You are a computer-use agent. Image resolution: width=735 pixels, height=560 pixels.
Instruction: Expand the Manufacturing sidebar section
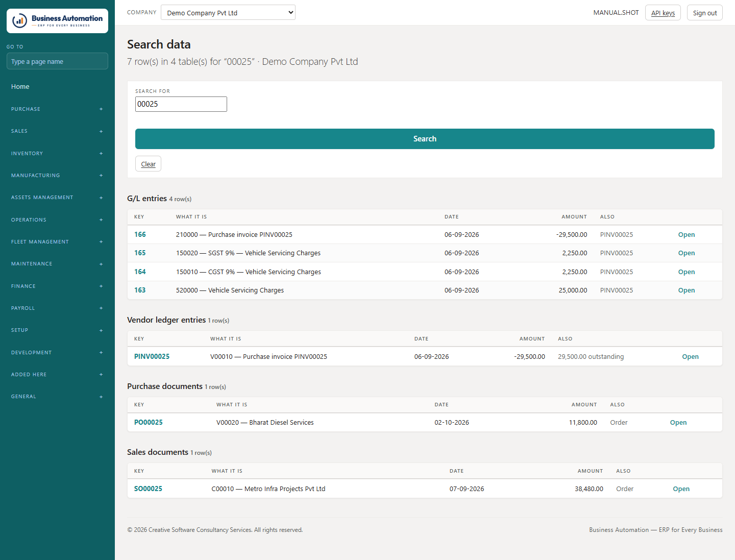pos(57,175)
